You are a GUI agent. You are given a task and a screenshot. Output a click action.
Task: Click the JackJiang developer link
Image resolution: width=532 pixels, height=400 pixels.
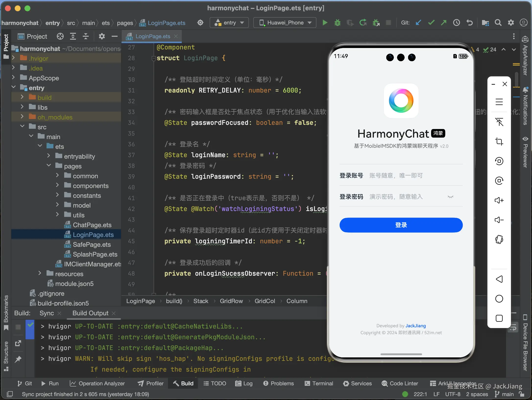tap(416, 326)
